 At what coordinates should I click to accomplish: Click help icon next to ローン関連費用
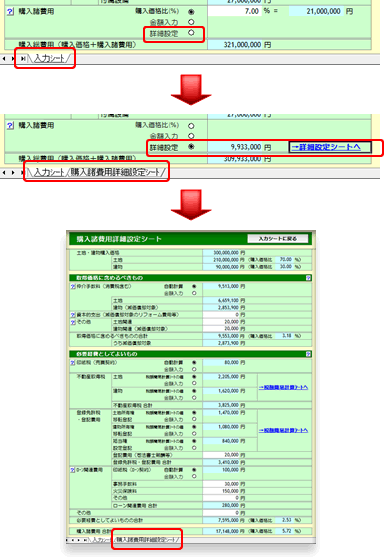[73, 470]
